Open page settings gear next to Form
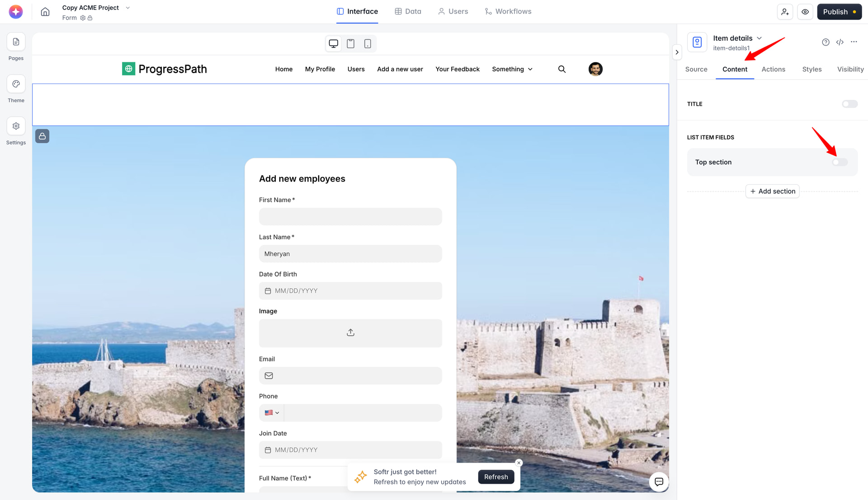Screen dimensions: 868x500 pyautogui.click(x=83, y=18)
